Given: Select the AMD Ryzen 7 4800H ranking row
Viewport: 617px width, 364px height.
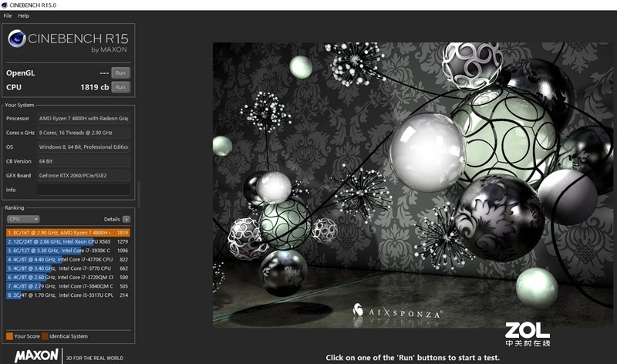Looking at the screenshot, I should (x=68, y=233).
